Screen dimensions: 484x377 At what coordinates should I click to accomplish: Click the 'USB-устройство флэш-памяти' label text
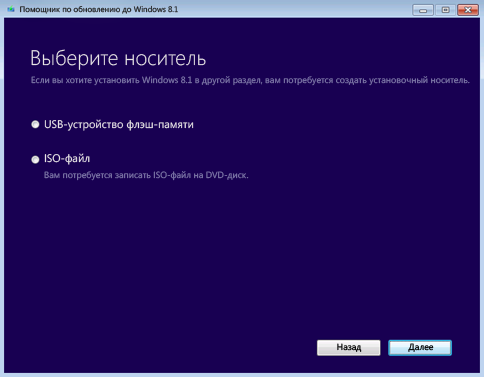[x=119, y=125]
